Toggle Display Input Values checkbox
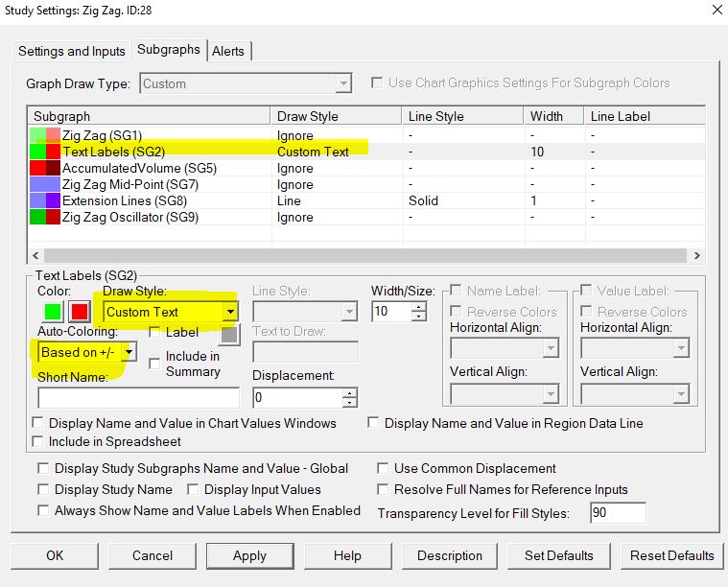The width and height of the screenshot is (728, 587). coord(193,489)
